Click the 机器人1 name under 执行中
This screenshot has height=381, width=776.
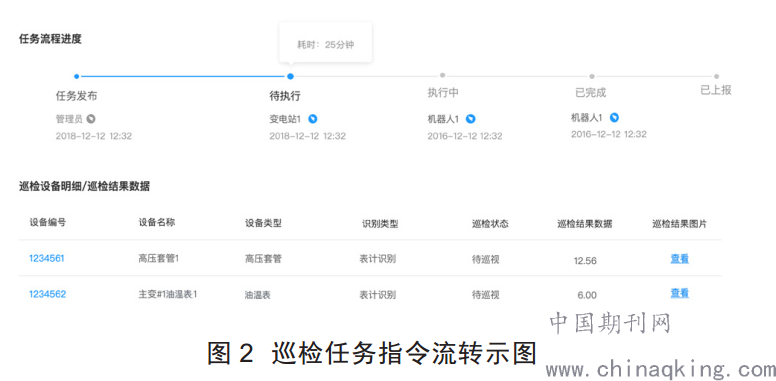coord(444,119)
